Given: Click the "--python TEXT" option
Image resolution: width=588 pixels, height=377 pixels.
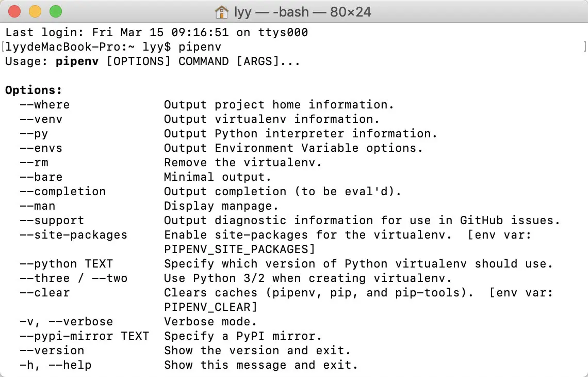Looking at the screenshot, I should (x=67, y=264).
